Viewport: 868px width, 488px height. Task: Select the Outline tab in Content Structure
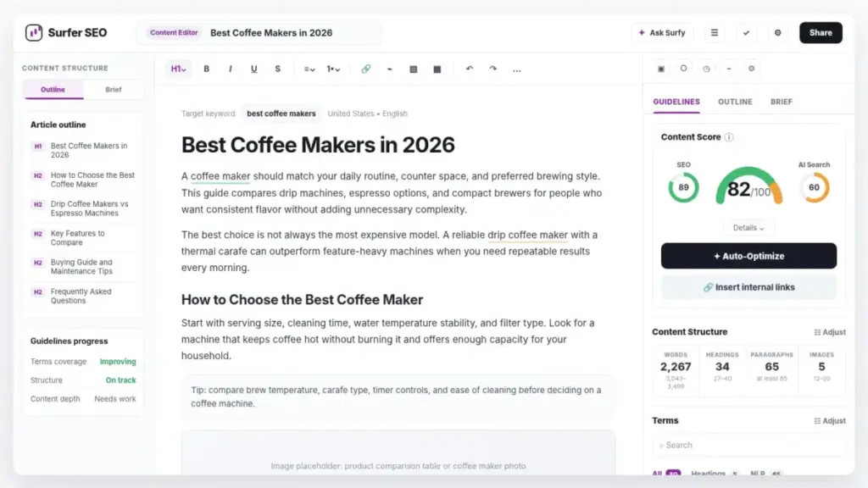[x=53, y=90]
